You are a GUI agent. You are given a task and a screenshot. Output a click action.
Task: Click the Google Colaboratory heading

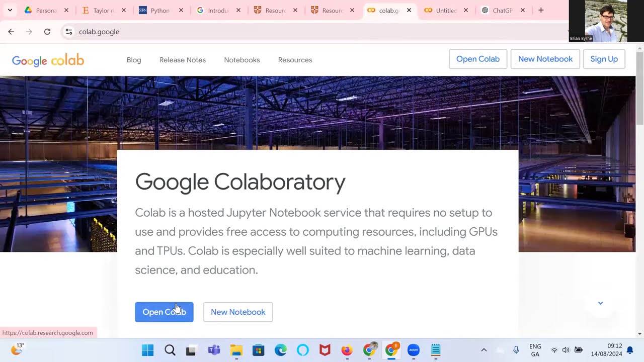coord(240,182)
